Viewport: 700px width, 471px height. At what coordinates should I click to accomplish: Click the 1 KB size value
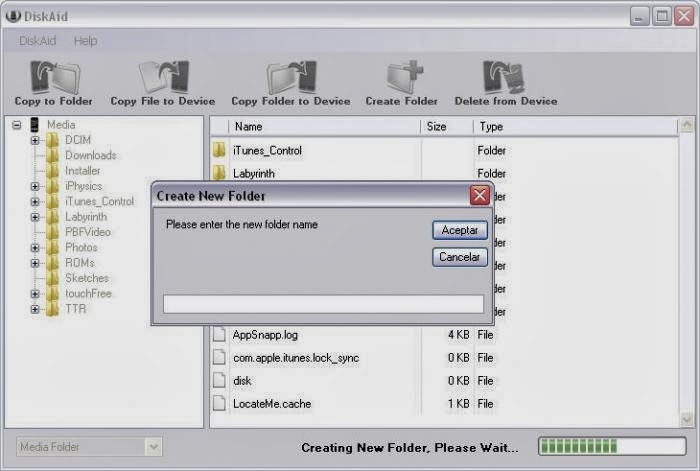tap(458, 404)
